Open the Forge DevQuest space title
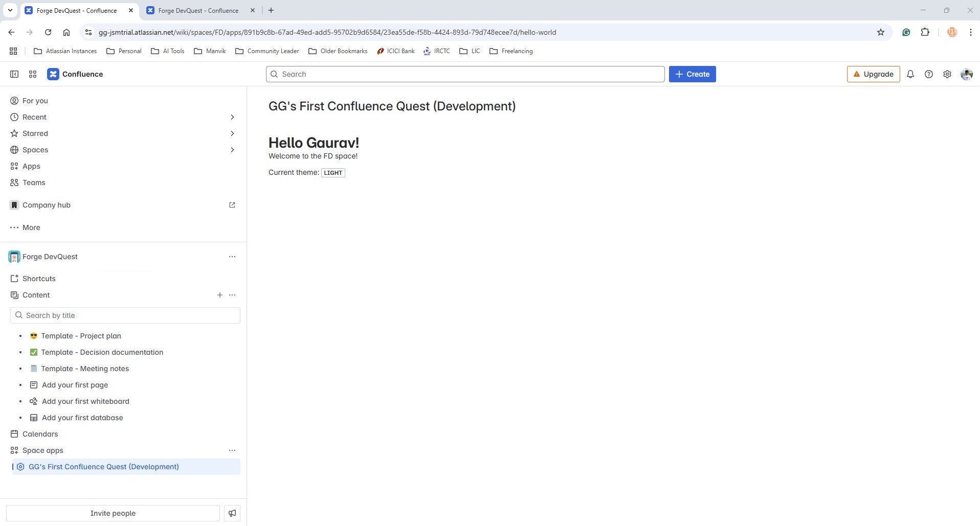Viewport: 980px width, 526px height. tap(50, 257)
